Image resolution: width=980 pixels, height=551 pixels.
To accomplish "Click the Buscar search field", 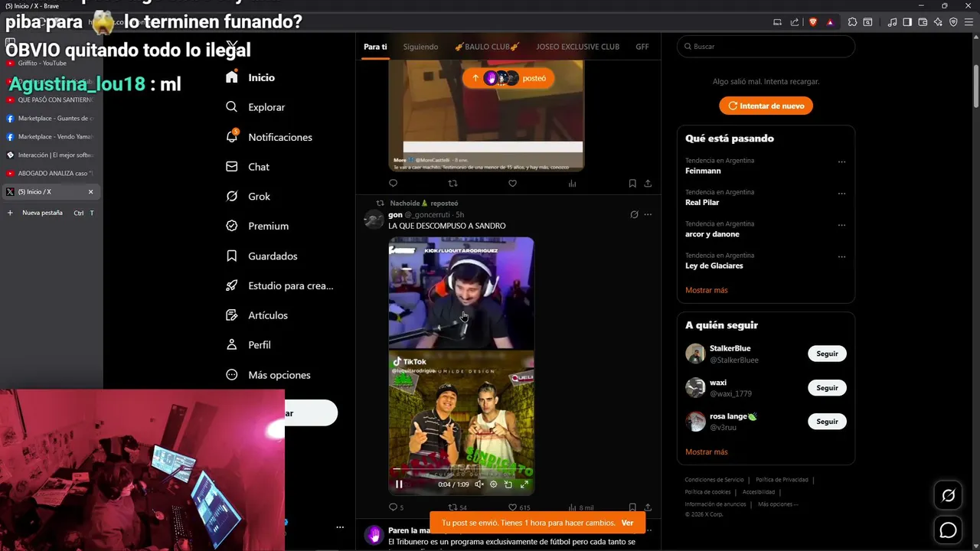I will pos(766,47).
